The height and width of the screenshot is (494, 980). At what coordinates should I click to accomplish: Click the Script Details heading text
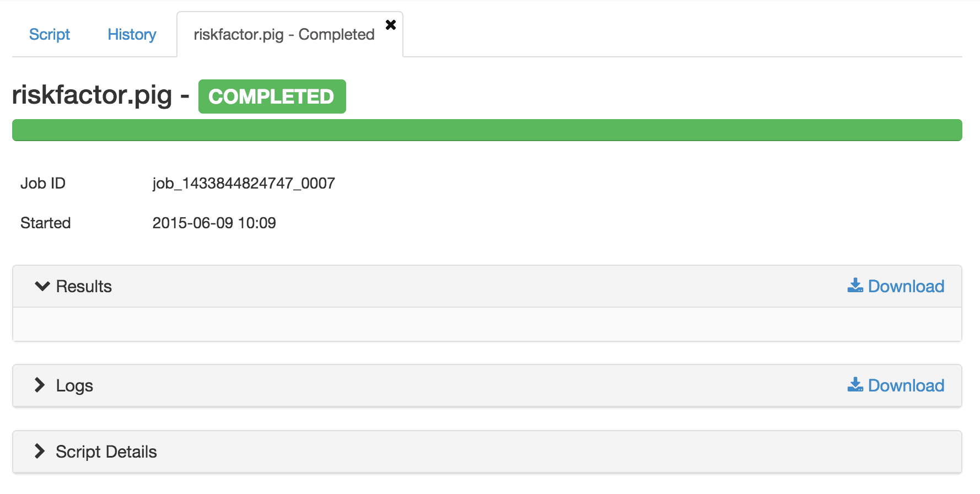click(106, 452)
